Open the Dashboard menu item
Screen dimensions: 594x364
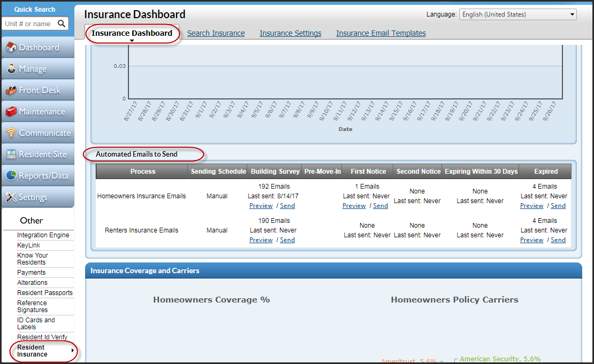38,47
